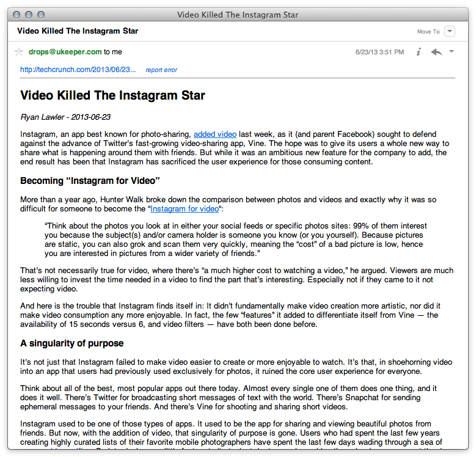
Task: Open more actions arrow next to reply
Action: pyautogui.click(x=452, y=52)
